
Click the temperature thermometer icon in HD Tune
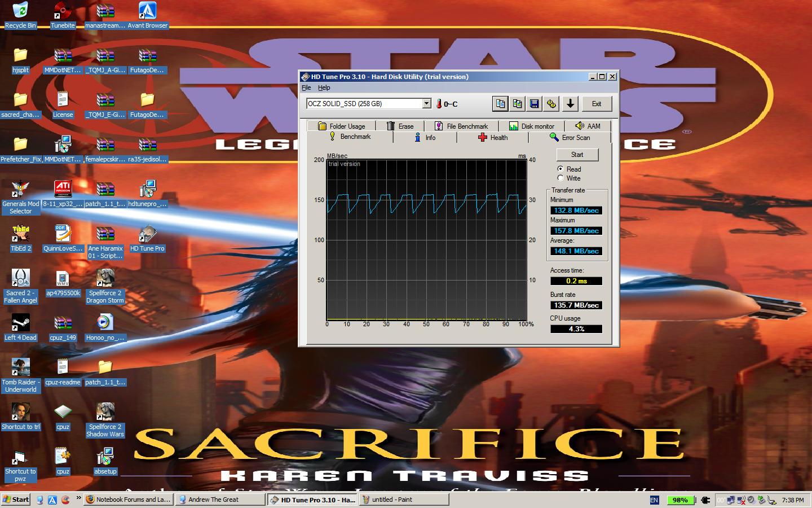[439, 104]
